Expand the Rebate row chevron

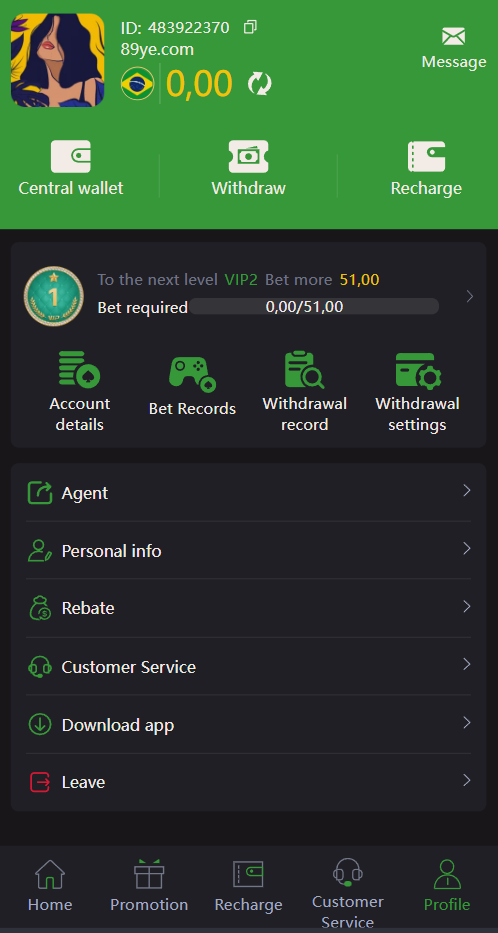pos(467,606)
